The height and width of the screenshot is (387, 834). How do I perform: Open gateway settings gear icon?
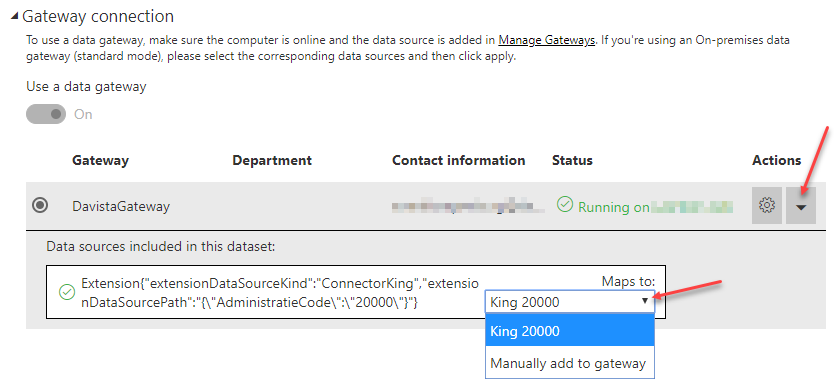click(766, 205)
